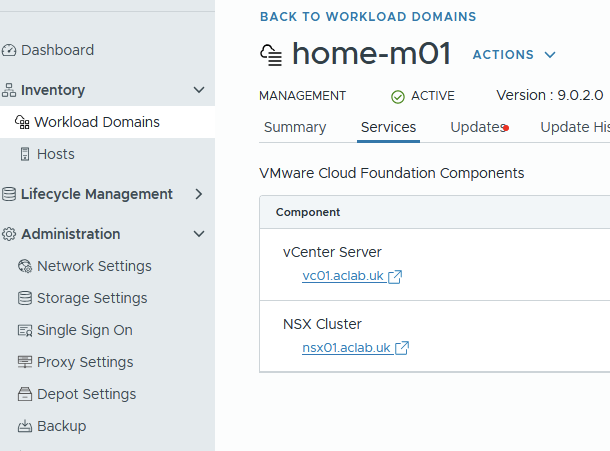The height and width of the screenshot is (451, 610).
Task: Click the Proxy Settings icon
Action: coord(26,362)
